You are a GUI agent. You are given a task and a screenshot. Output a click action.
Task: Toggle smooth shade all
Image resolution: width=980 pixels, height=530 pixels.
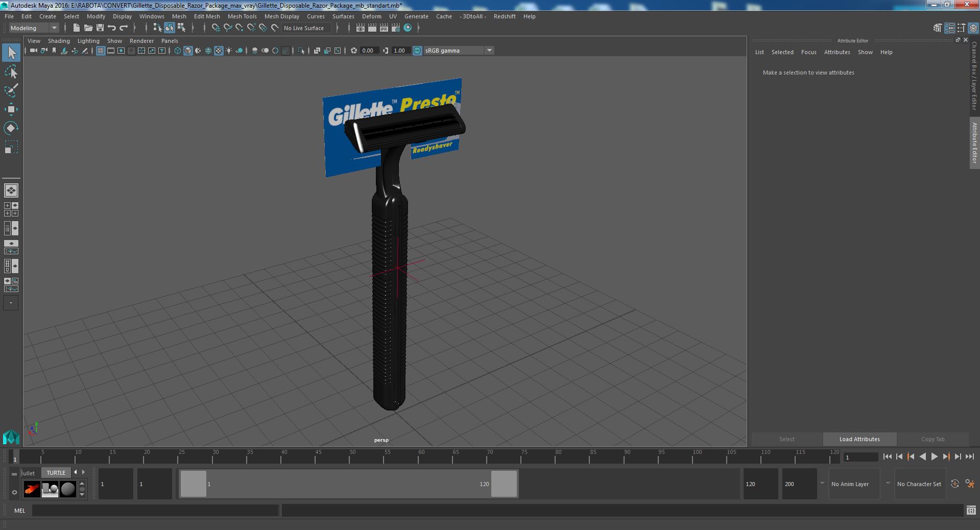click(x=188, y=51)
